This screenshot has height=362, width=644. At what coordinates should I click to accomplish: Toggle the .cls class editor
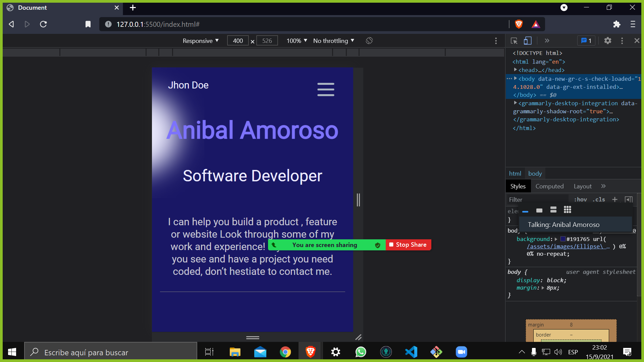pyautogui.click(x=599, y=199)
